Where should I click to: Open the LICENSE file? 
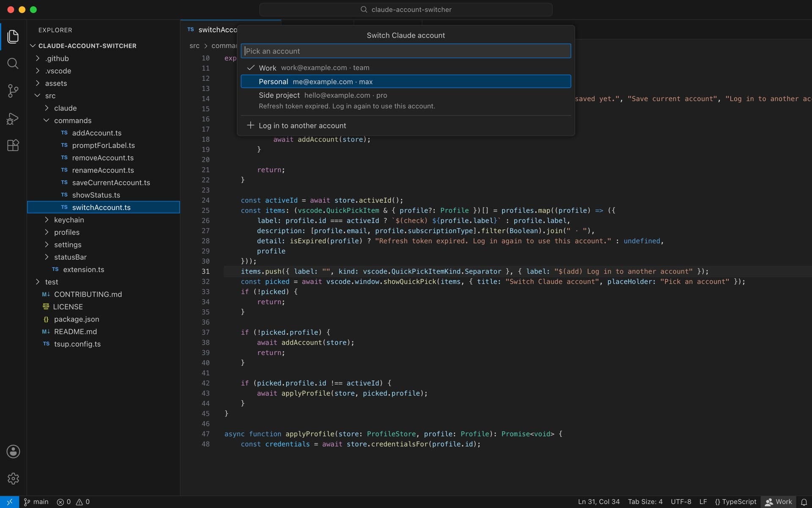pyautogui.click(x=103, y=306)
